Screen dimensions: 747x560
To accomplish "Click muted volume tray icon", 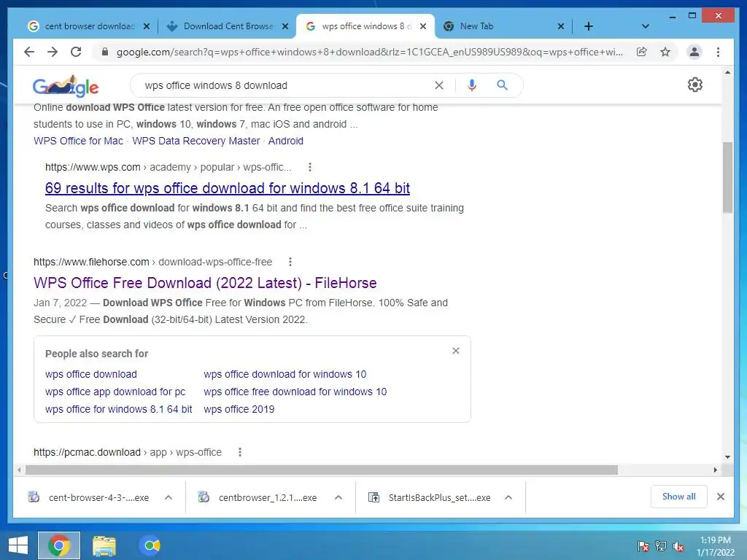I will coord(678,546).
